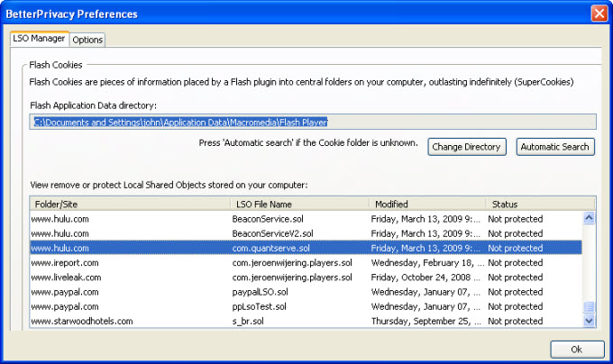Click Not protected status for www.ireport.com
The image size is (613, 364).
[516, 263]
